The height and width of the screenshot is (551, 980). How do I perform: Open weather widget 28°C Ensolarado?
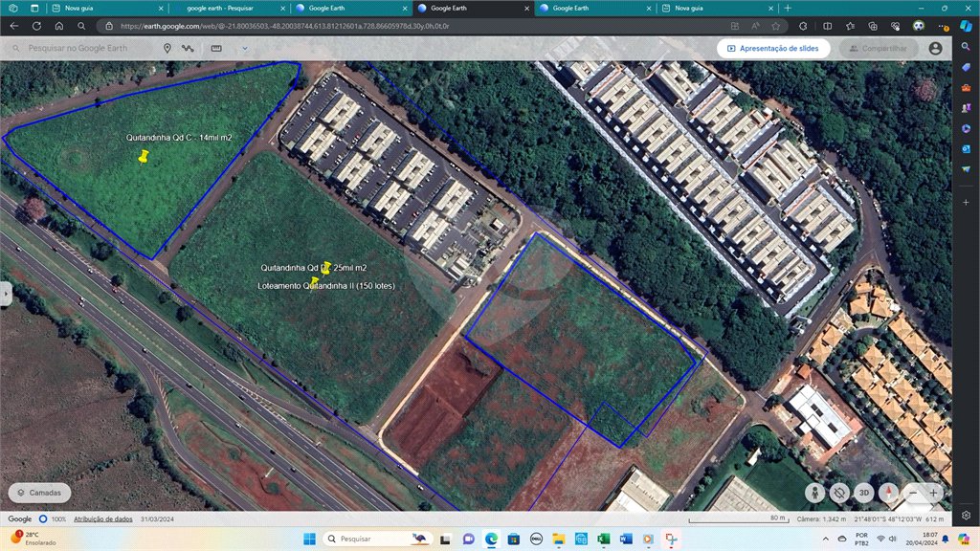click(x=33, y=539)
